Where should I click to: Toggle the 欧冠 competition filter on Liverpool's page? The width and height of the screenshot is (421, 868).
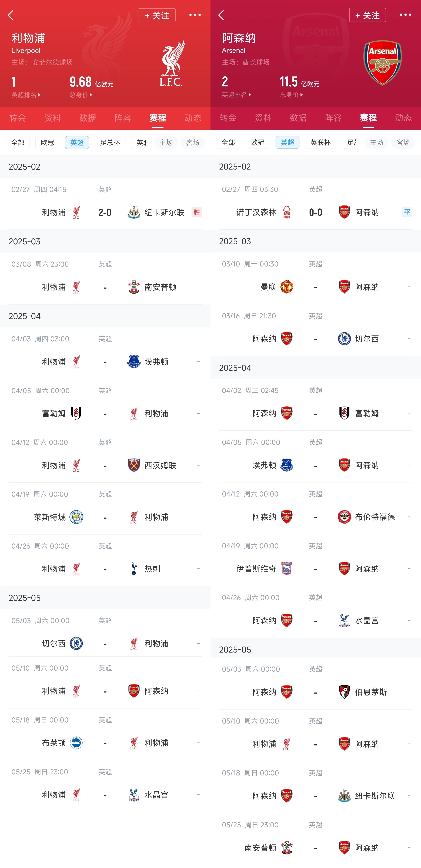click(47, 143)
